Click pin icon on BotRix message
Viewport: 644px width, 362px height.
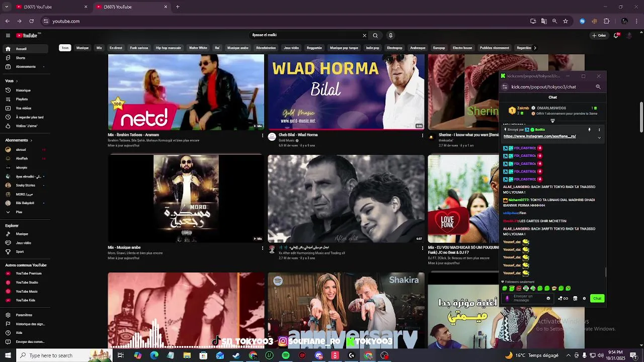tap(589, 130)
